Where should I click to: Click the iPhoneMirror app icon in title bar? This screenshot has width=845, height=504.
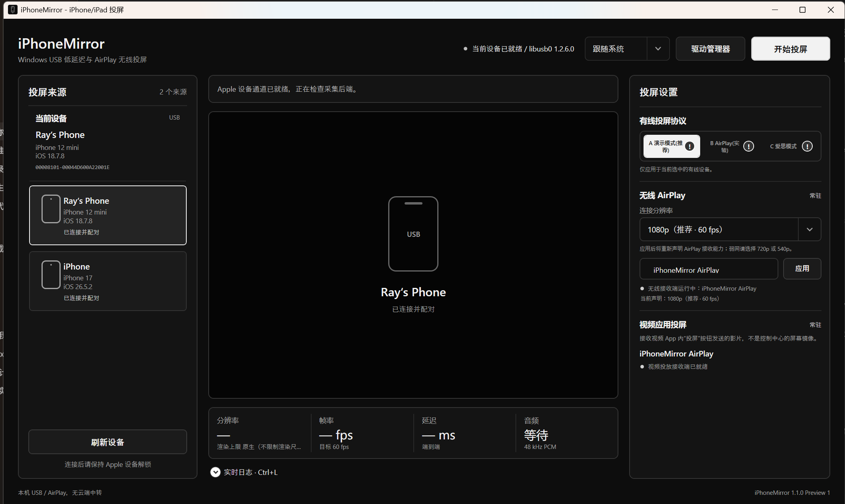tap(13, 10)
